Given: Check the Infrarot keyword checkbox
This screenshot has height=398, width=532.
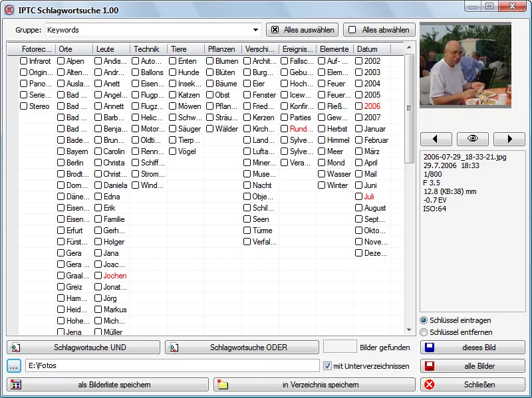Looking at the screenshot, I should click(x=24, y=61).
